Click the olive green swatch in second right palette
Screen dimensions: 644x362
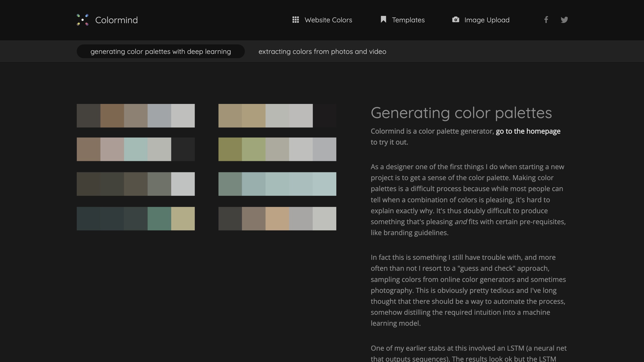click(230, 149)
